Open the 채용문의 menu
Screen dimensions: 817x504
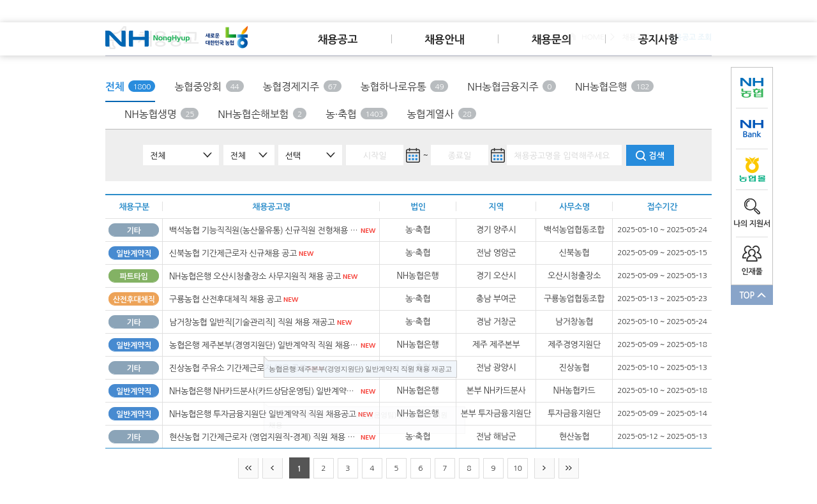pyautogui.click(x=551, y=39)
